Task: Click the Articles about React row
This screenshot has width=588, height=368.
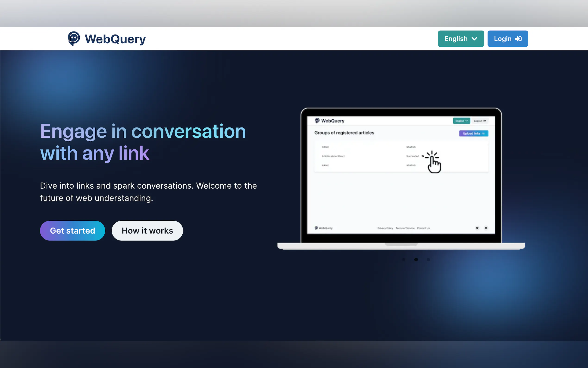Action: pyautogui.click(x=333, y=156)
